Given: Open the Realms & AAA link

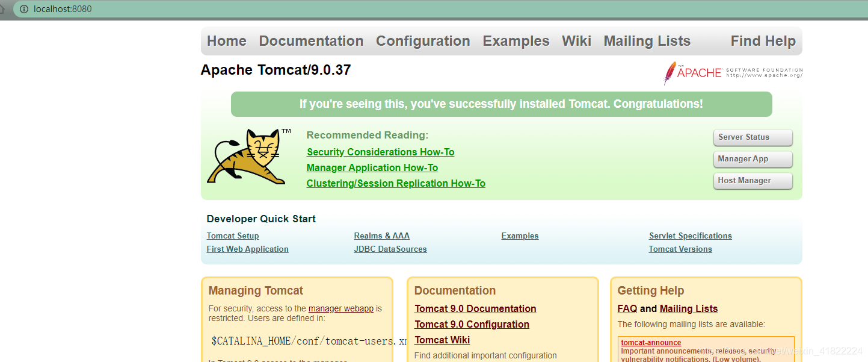Looking at the screenshot, I should 381,236.
